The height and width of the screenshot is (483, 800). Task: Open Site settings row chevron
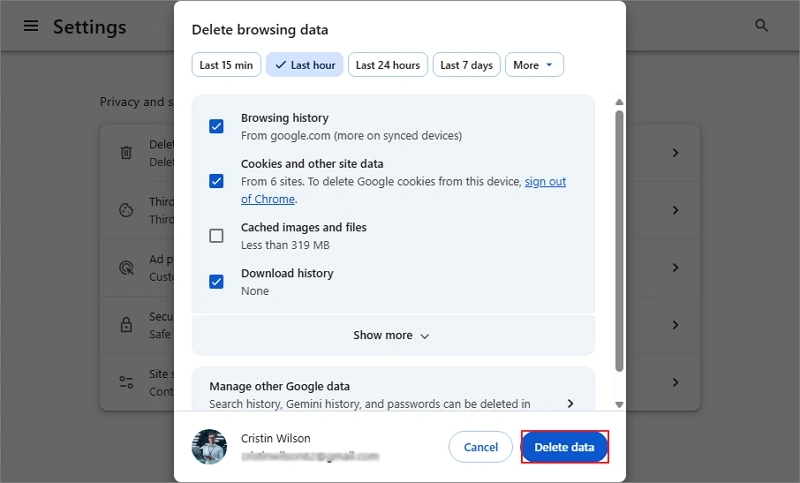676,382
